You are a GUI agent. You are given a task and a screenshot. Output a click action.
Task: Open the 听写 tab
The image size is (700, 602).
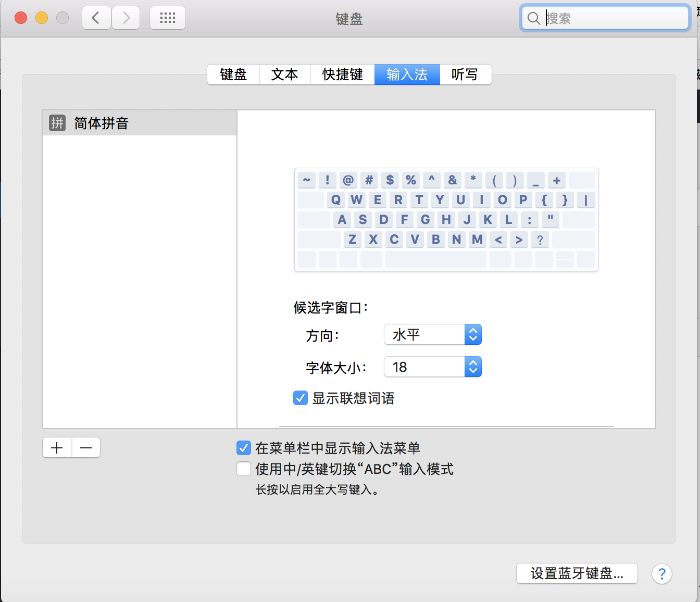coord(465,74)
